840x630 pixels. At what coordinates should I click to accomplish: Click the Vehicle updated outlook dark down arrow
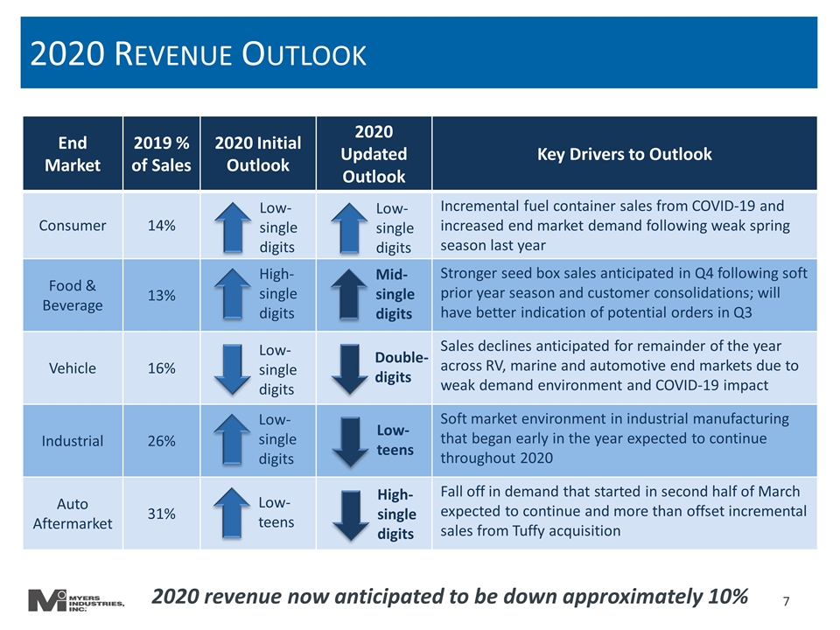(x=349, y=369)
